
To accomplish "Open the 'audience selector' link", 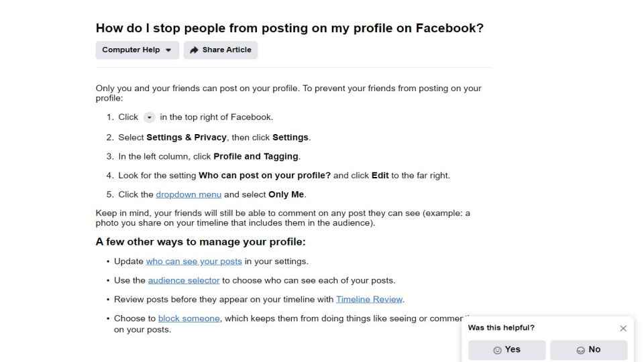I will (x=184, y=281).
